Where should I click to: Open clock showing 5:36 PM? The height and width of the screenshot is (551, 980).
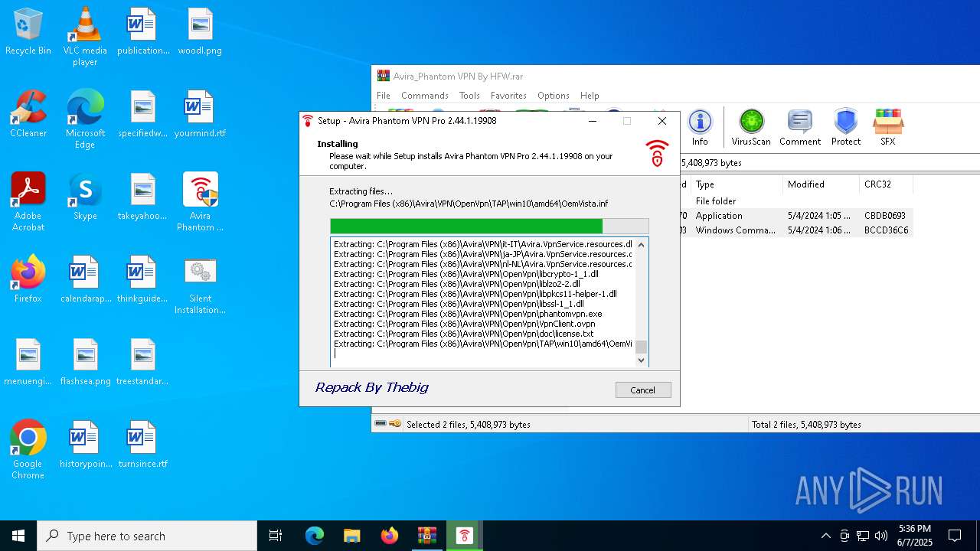[x=915, y=536]
